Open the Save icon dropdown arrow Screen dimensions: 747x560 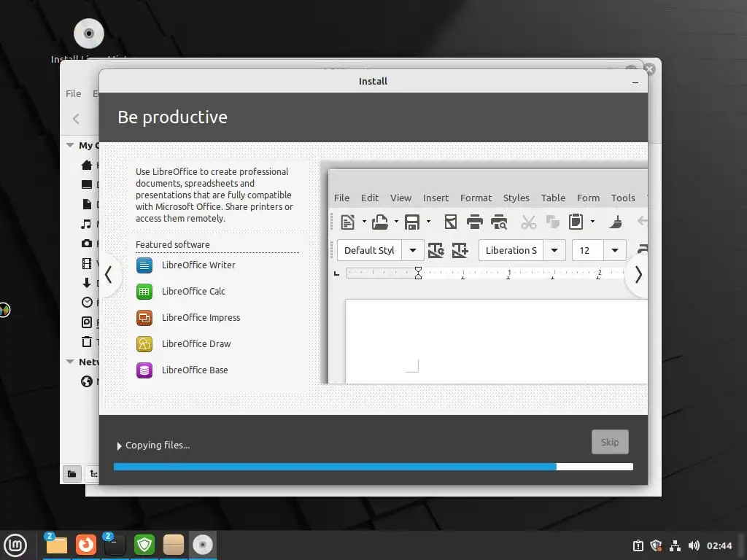tap(428, 222)
